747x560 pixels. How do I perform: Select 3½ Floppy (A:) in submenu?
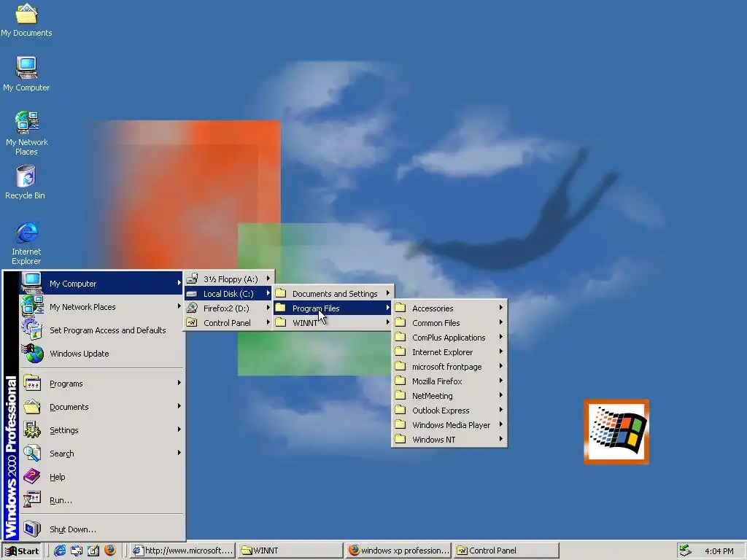[x=229, y=279]
